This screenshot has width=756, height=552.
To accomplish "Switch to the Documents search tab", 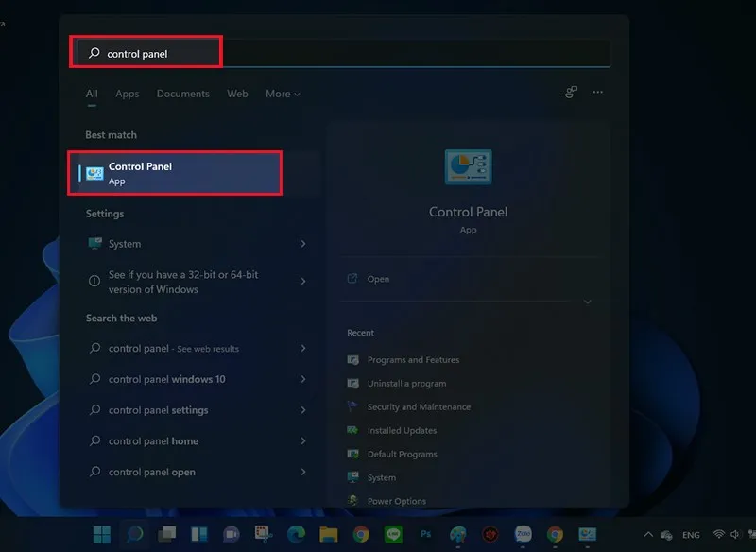I will [x=182, y=94].
